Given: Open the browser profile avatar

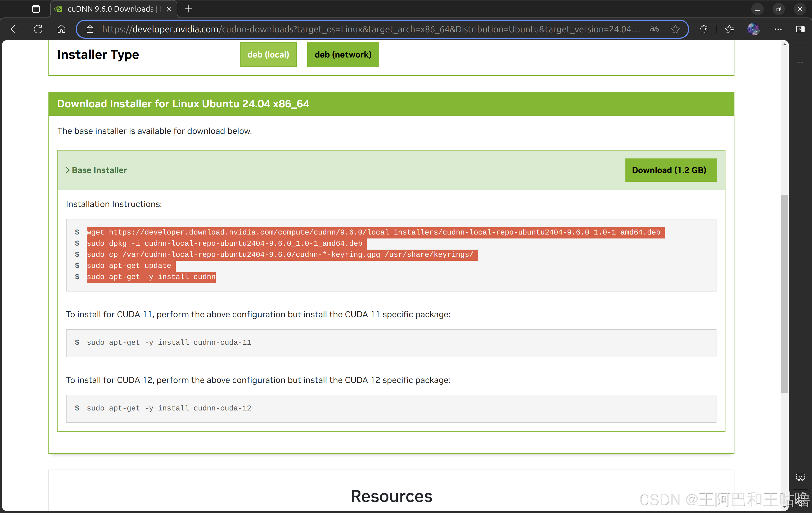Looking at the screenshot, I should (x=753, y=29).
